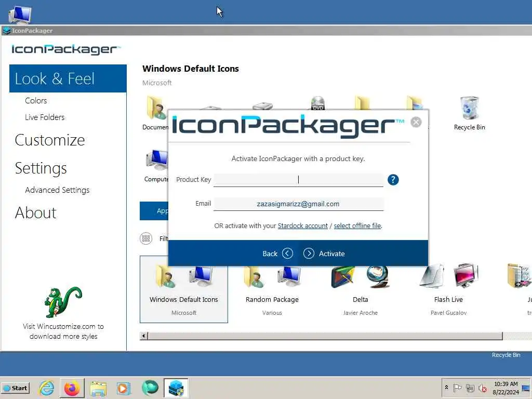Screen dimensions: 532x399
Task: Click the Action Center flag tray icon
Action: click(x=457, y=388)
